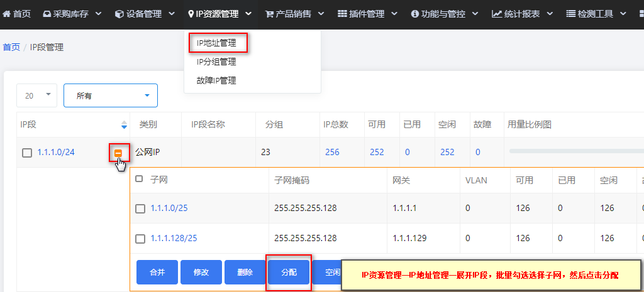Click the grid icon beside 插件管理
Image resolution: width=644 pixels, height=292 pixels.
click(x=342, y=14)
